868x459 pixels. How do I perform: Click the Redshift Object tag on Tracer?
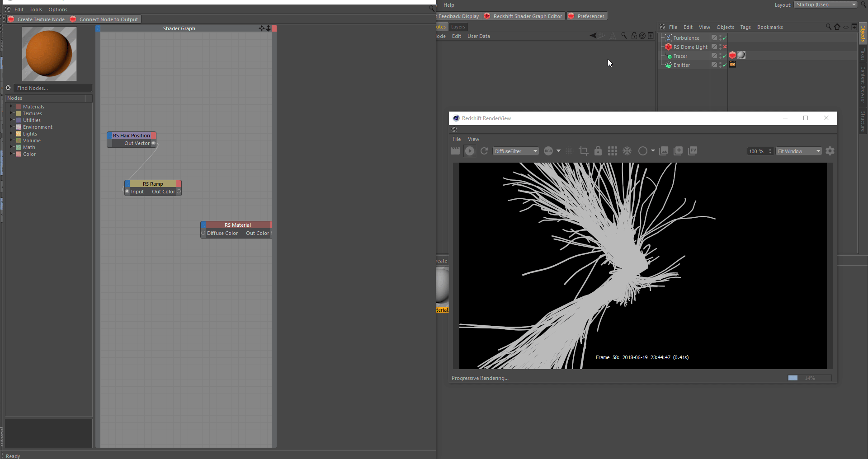[x=732, y=55]
